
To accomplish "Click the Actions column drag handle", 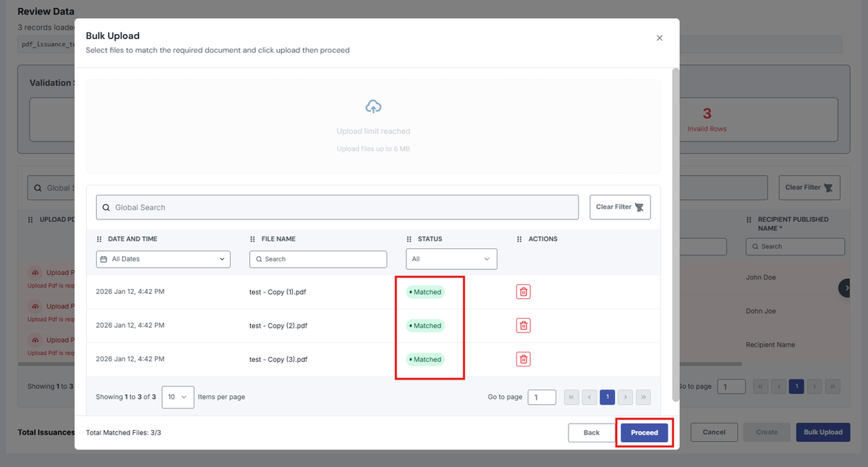I will tap(519, 239).
